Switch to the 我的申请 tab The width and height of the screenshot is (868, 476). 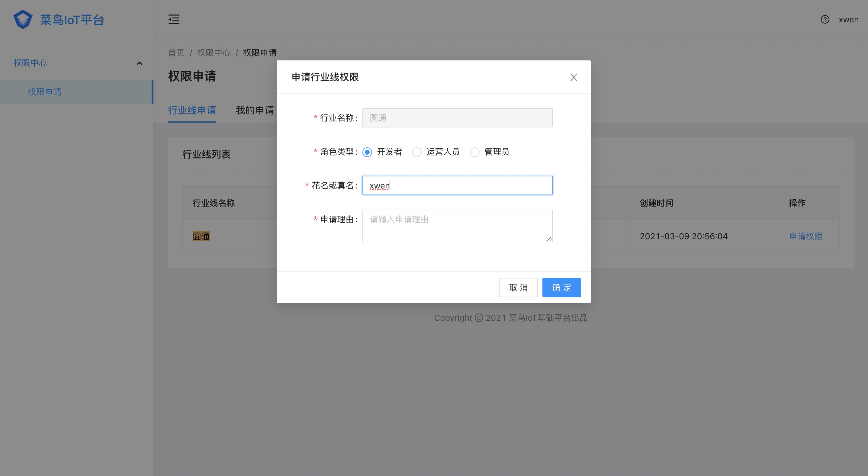(255, 110)
